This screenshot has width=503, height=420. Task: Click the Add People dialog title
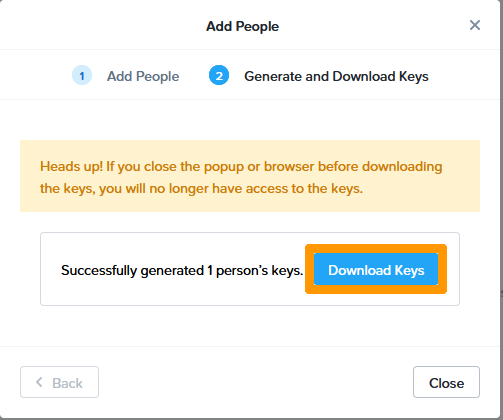(242, 26)
